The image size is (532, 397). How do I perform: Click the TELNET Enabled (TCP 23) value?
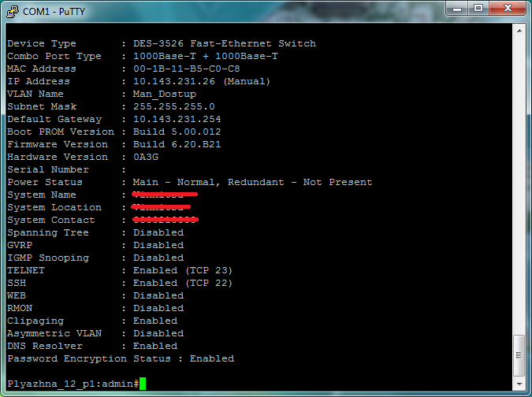pos(183,270)
